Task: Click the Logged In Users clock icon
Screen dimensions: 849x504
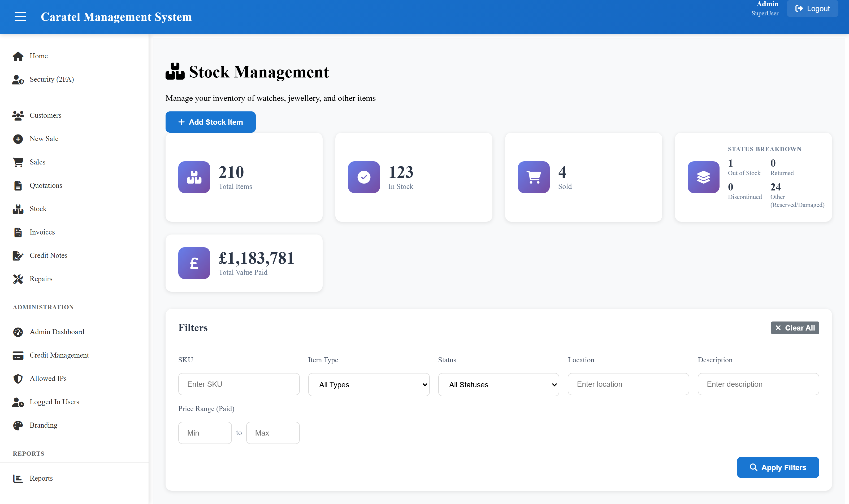Action: pyautogui.click(x=18, y=402)
